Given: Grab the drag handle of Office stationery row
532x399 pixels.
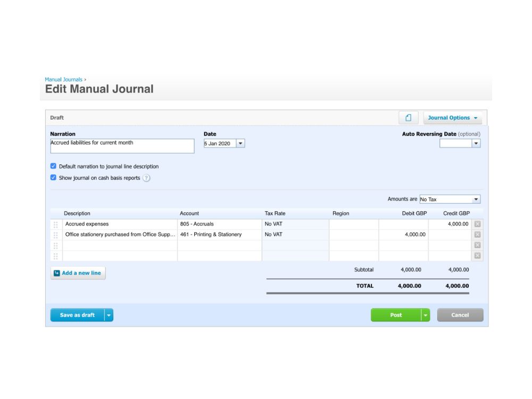Looking at the screenshot, I should pyautogui.click(x=56, y=235).
